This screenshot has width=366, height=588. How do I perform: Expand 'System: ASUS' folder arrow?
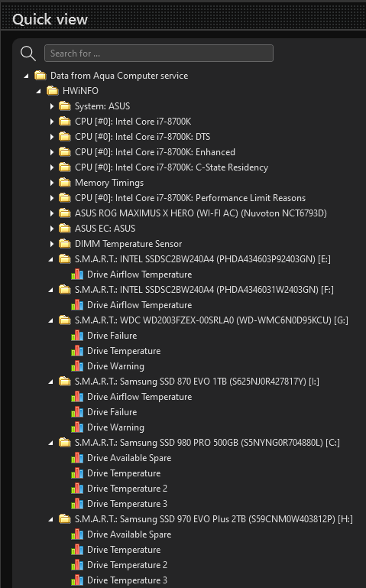tap(52, 106)
